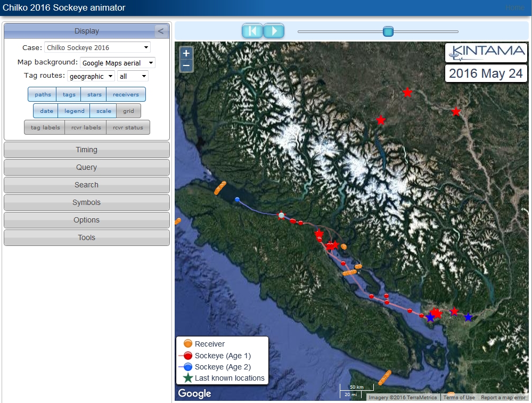Collapse the Display panel arrow
This screenshot has width=532, height=403.
pos(161,31)
